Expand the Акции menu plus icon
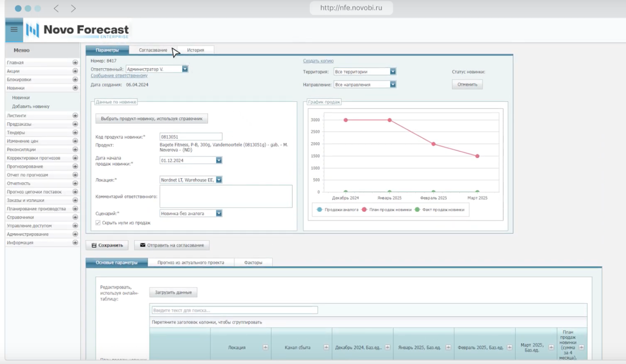The width and height of the screenshot is (626, 364). click(75, 71)
